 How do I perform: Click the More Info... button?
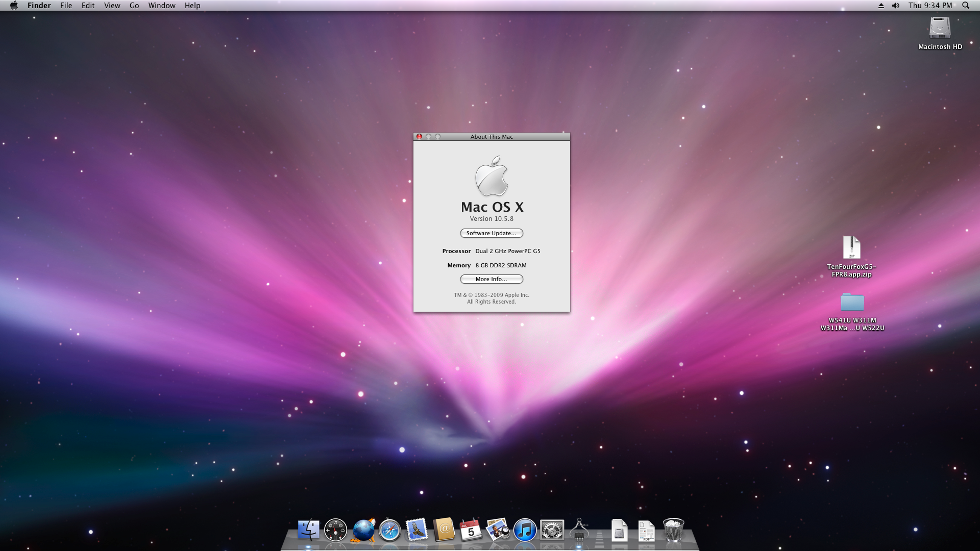pyautogui.click(x=492, y=279)
